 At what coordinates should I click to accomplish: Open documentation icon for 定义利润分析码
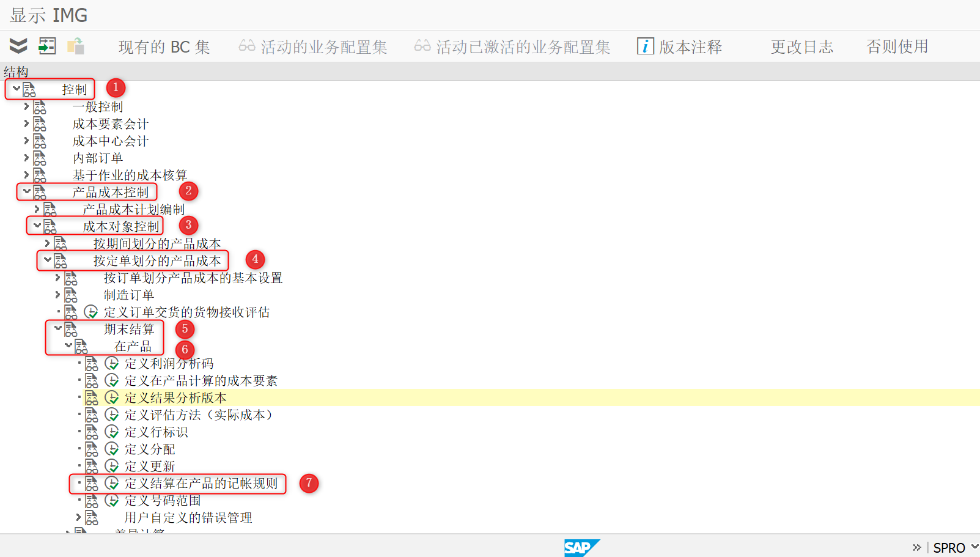(92, 364)
